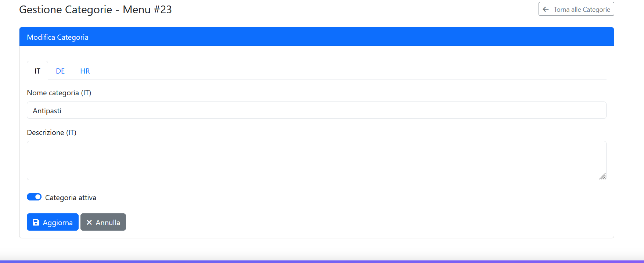Stay on the IT language tab
Image resolution: width=644 pixels, height=263 pixels.
click(x=37, y=71)
